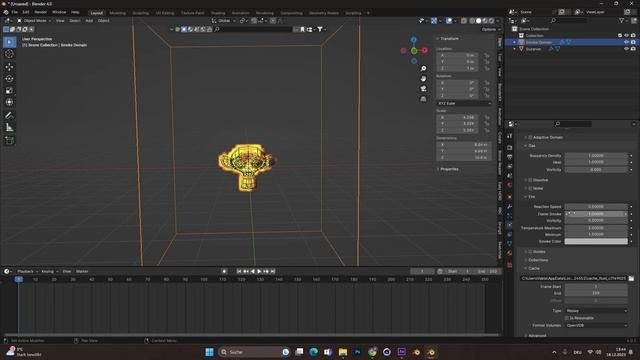The height and width of the screenshot is (360, 640).
Task: Click the Cache Frame Start field
Action: (x=596, y=287)
